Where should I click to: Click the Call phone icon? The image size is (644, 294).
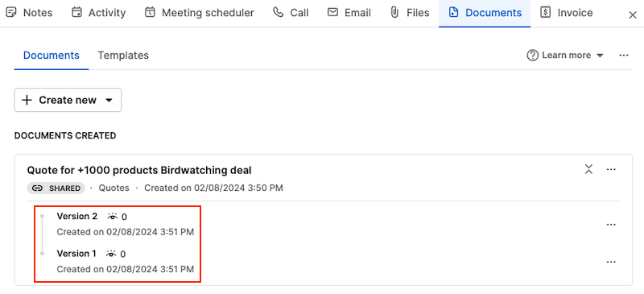click(279, 12)
